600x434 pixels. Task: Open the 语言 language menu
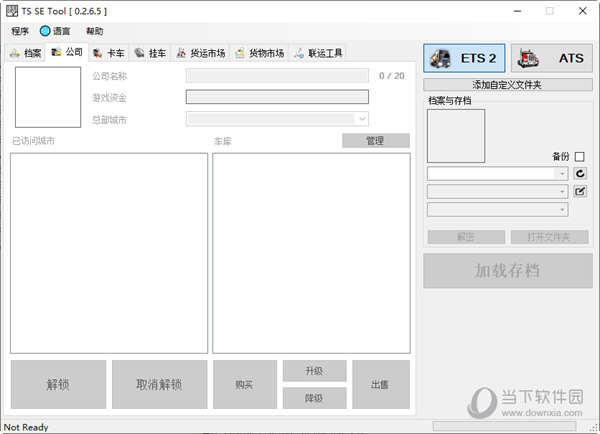(55, 31)
